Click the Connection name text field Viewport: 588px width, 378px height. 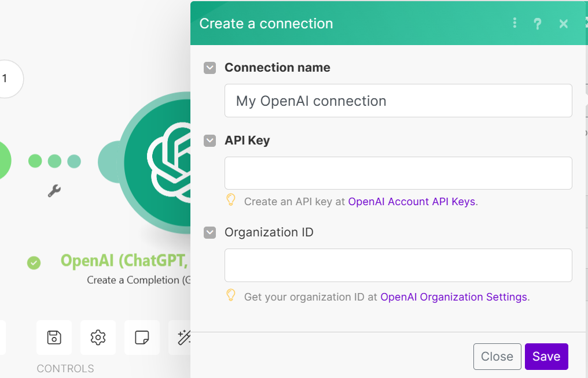click(x=398, y=101)
